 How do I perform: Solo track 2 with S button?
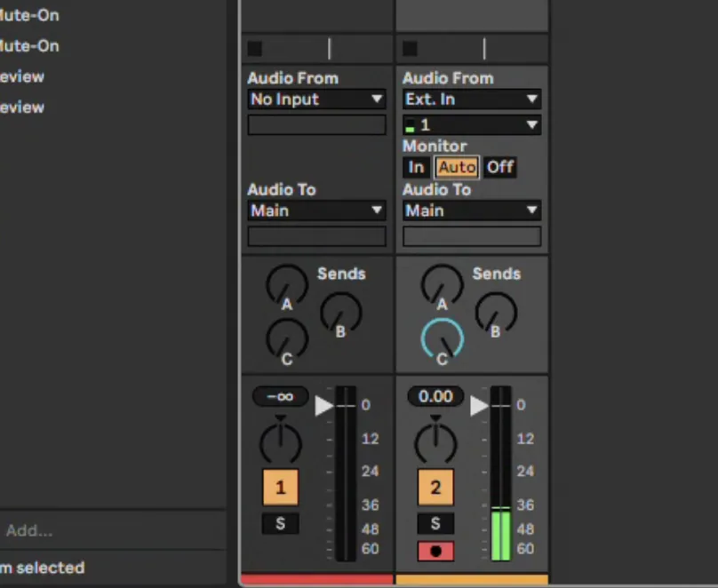coord(435,523)
